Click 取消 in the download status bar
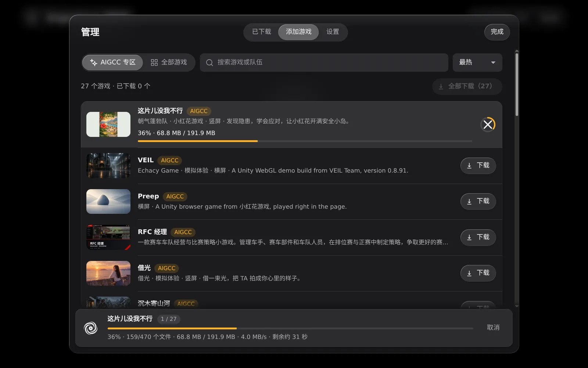Image resolution: width=588 pixels, height=368 pixels. click(x=493, y=328)
